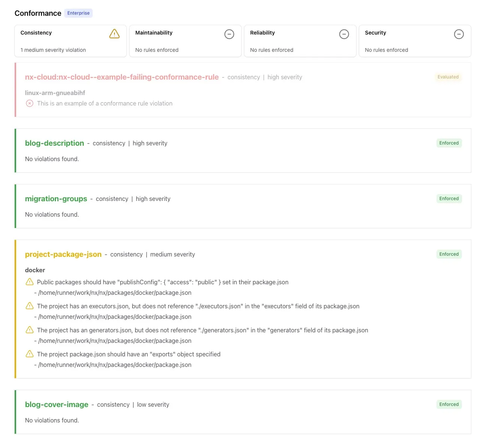The width and height of the screenshot is (483, 448).
Task: Open the Consistency category card
Action: tap(70, 41)
